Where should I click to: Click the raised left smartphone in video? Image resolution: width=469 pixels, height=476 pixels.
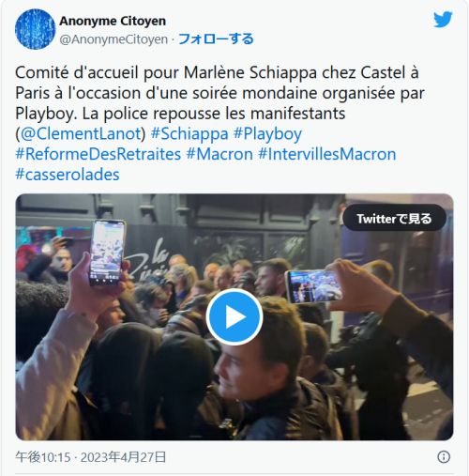(107, 253)
